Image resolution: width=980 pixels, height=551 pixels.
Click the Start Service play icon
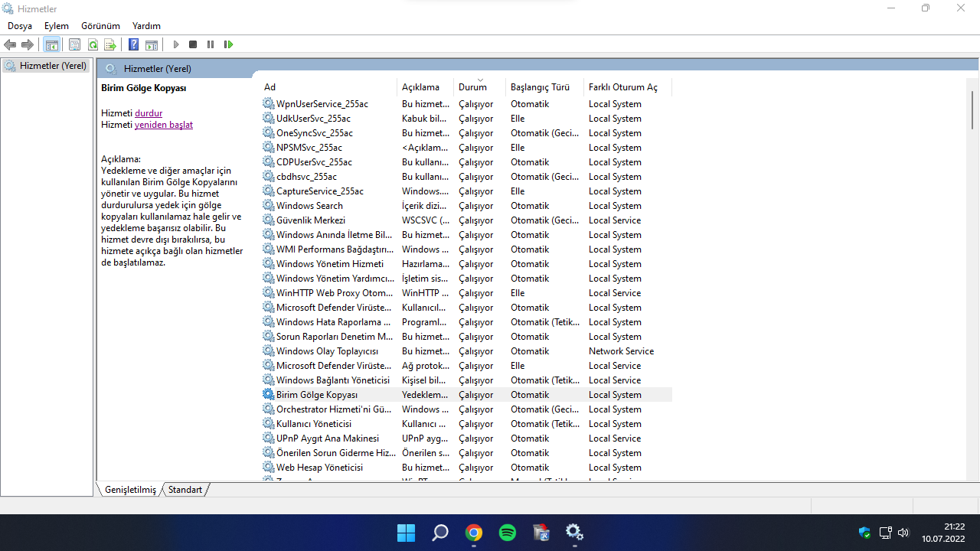176,45
